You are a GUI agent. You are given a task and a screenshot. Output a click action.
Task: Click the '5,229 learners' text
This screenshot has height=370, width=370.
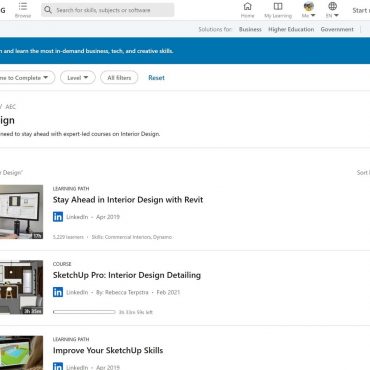(68, 237)
